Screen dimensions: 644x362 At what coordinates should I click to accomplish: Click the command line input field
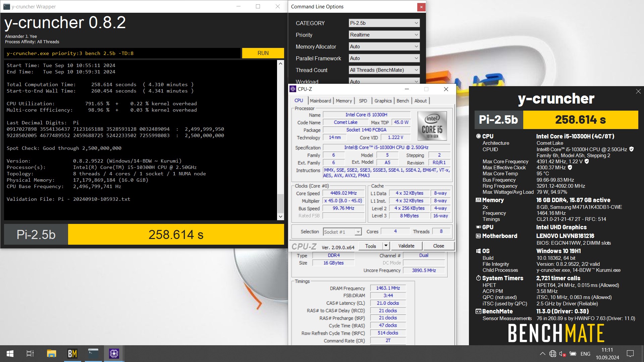pos(122,53)
